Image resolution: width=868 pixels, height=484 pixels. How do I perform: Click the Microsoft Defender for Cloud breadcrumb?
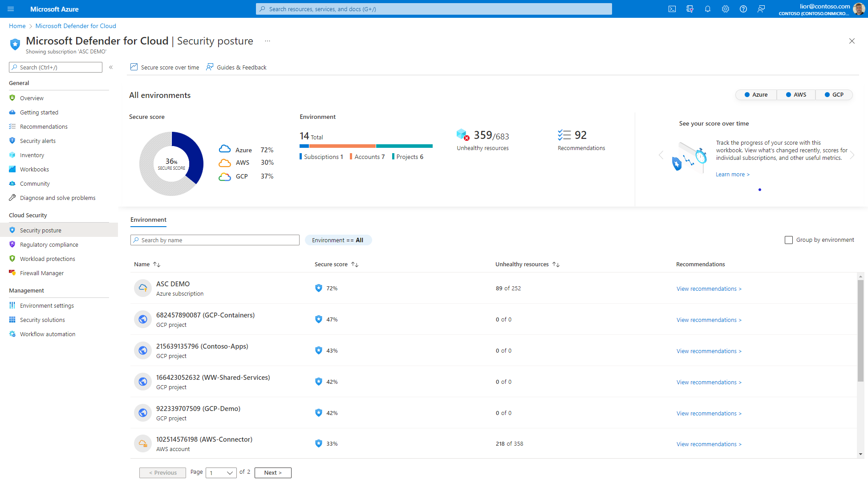tap(76, 26)
